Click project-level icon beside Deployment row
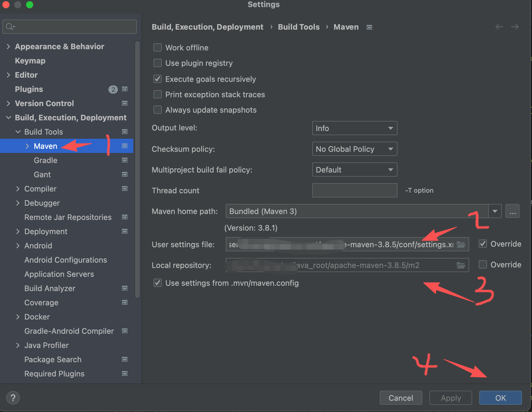This screenshot has width=532, height=412. click(x=125, y=231)
